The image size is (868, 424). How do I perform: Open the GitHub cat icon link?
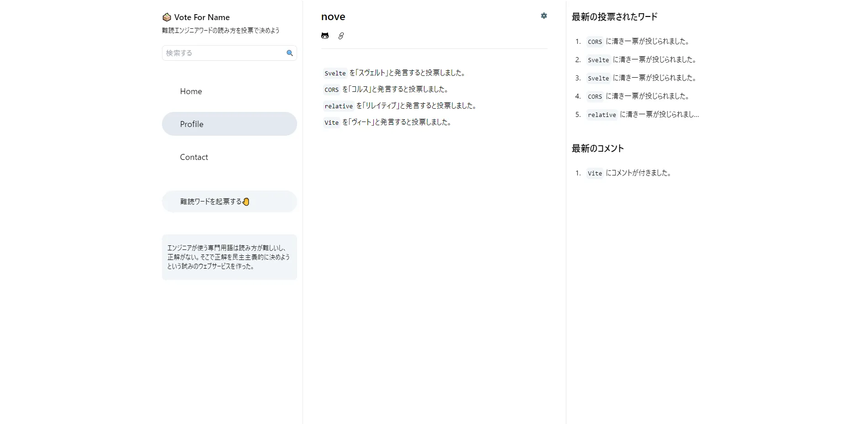pyautogui.click(x=325, y=36)
